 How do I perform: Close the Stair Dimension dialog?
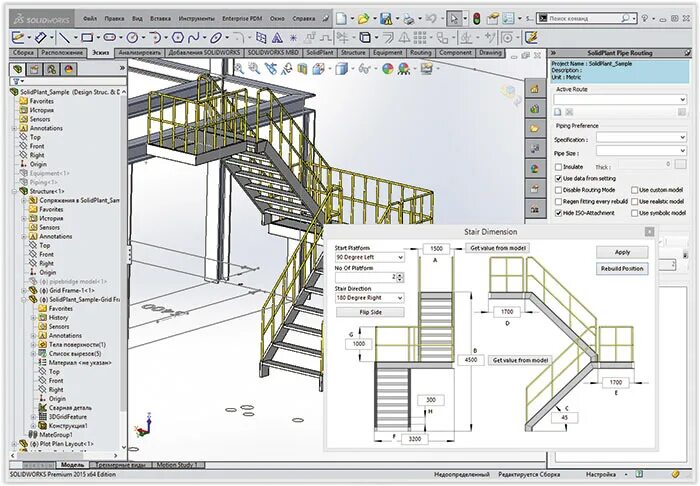(650, 232)
